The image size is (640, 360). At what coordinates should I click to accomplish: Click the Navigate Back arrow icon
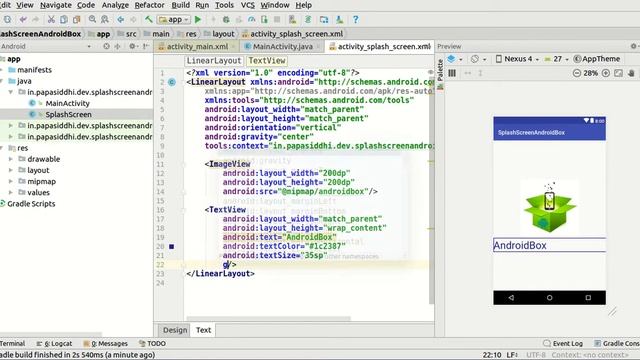click(x=120, y=19)
